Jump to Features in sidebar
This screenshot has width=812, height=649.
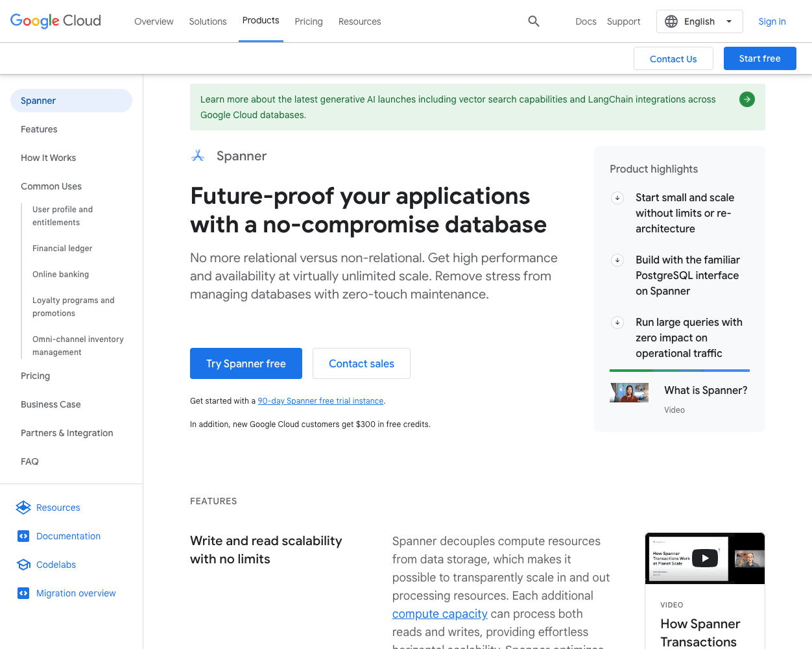click(39, 129)
